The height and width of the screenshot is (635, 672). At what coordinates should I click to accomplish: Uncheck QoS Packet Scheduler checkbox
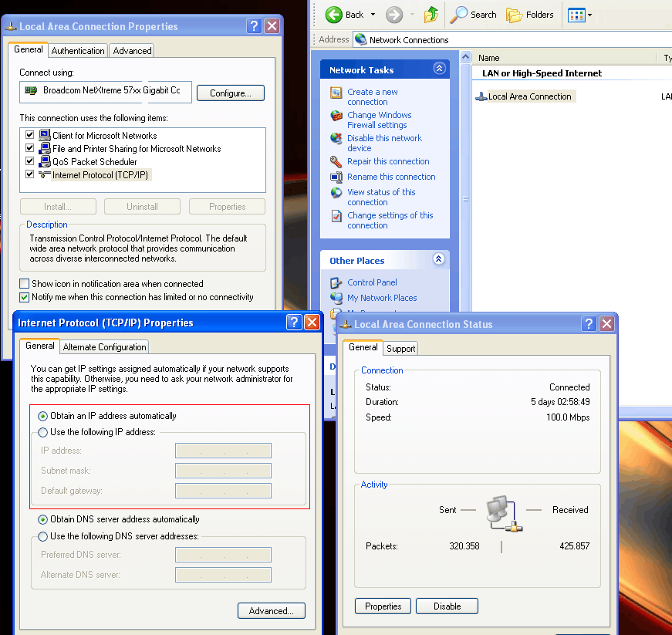coord(29,161)
